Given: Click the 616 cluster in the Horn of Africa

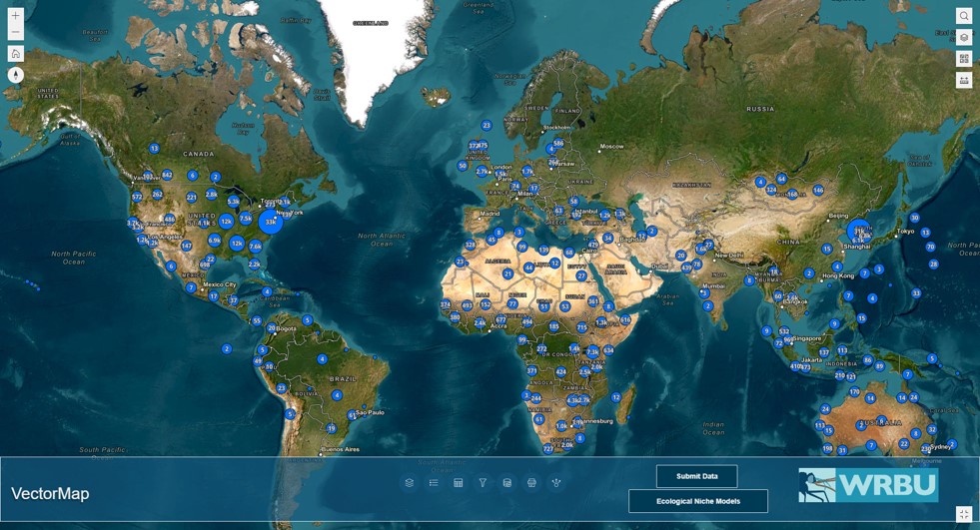Looking at the screenshot, I should (625, 319).
